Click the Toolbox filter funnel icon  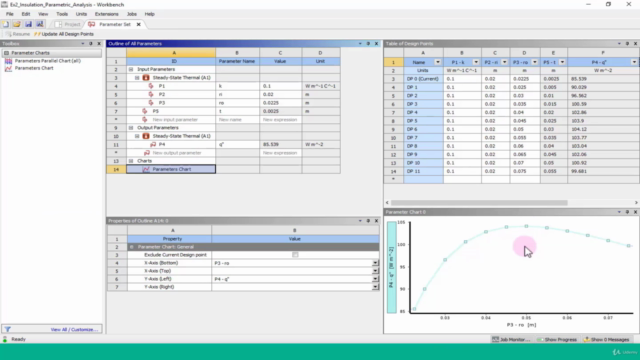coord(7,329)
